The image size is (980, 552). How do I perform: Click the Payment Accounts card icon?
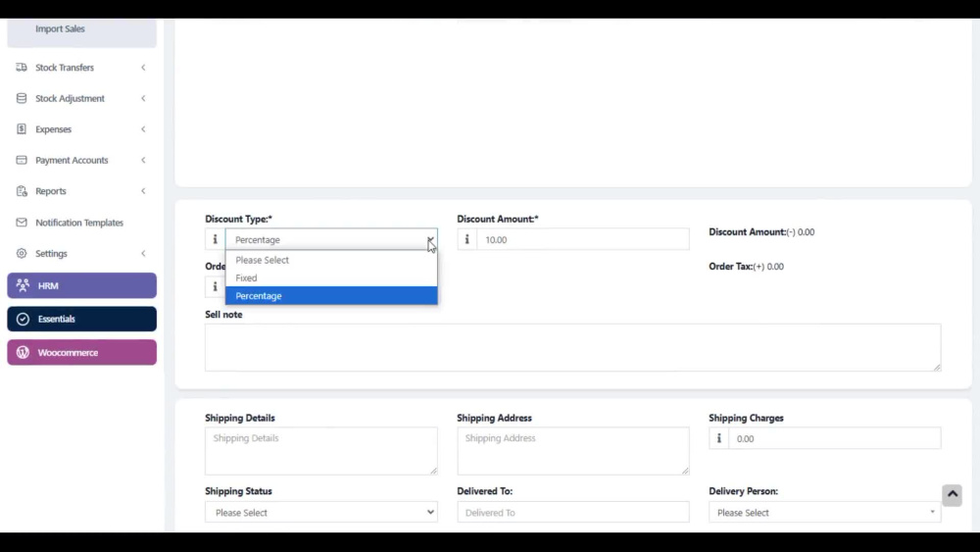pos(22,160)
